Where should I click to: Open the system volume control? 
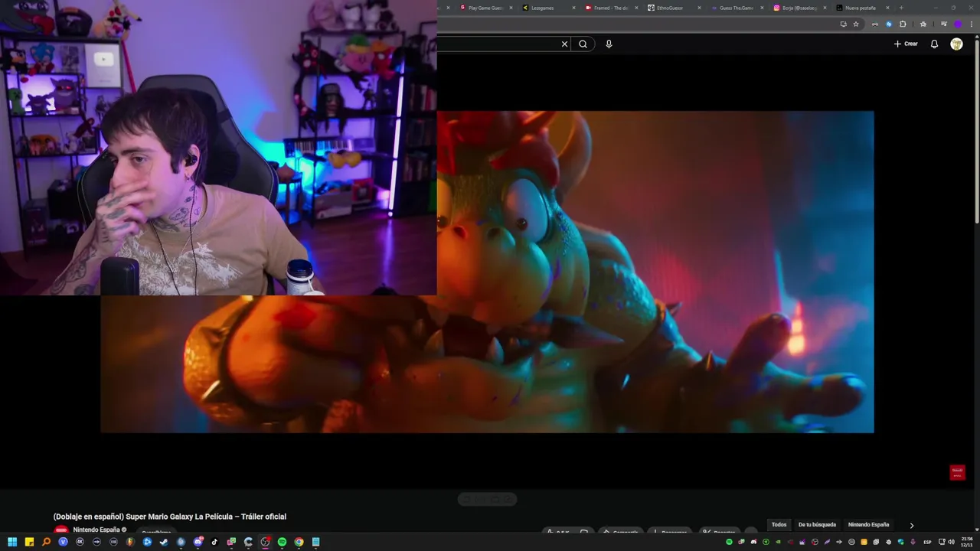pyautogui.click(x=952, y=542)
